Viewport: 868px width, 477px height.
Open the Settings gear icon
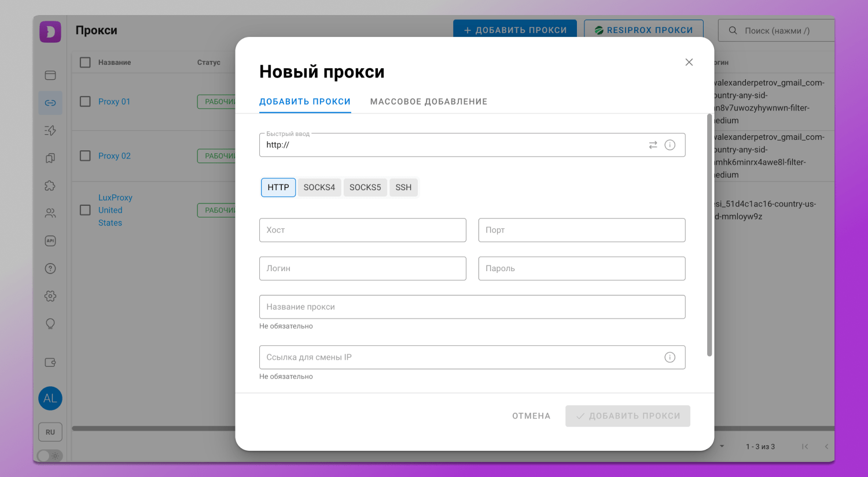(50, 295)
